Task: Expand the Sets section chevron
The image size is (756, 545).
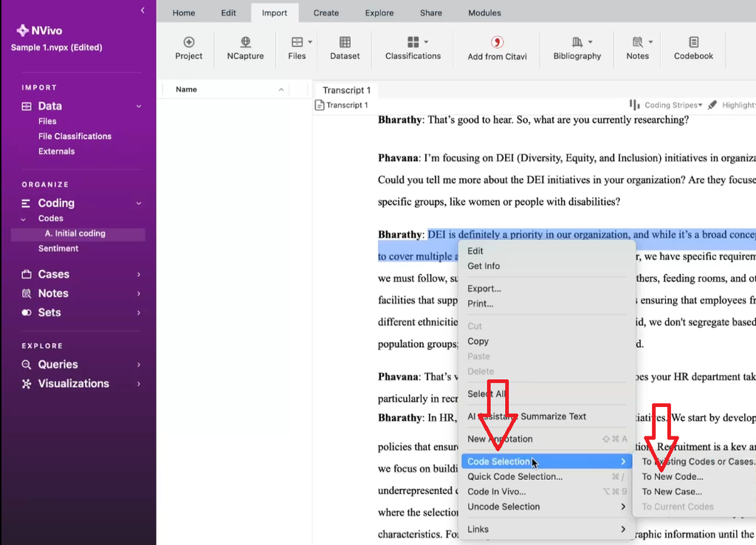Action: pos(139,312)
